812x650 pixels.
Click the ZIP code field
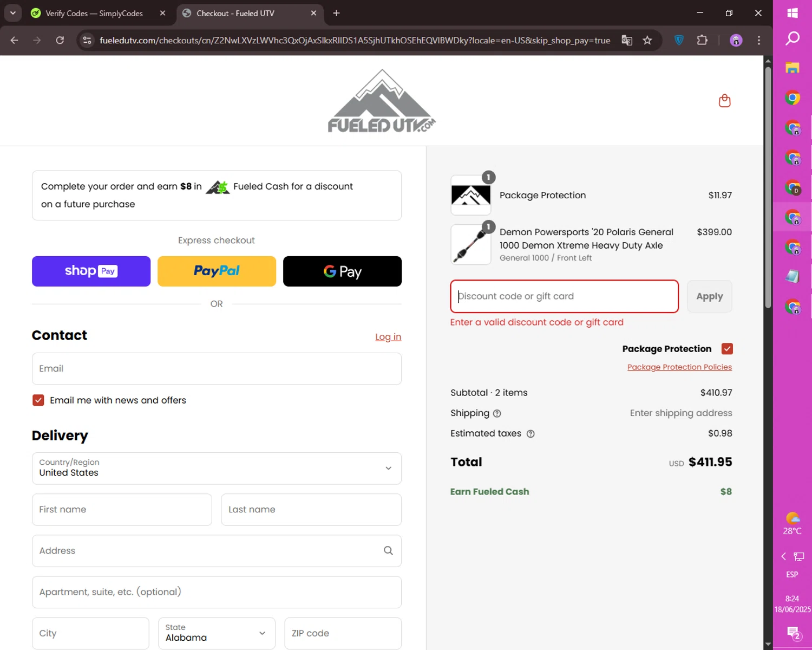343,633
